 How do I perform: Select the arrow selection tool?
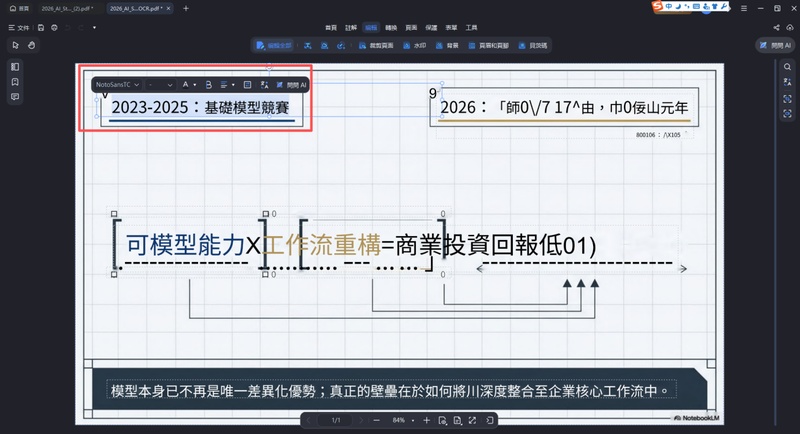(x=15, y=45)
